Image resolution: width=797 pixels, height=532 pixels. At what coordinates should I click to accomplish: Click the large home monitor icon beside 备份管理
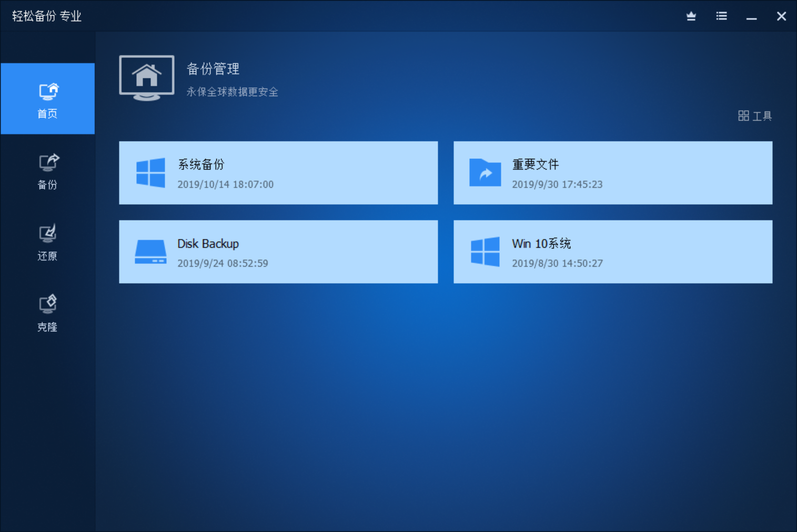[147, 78]
